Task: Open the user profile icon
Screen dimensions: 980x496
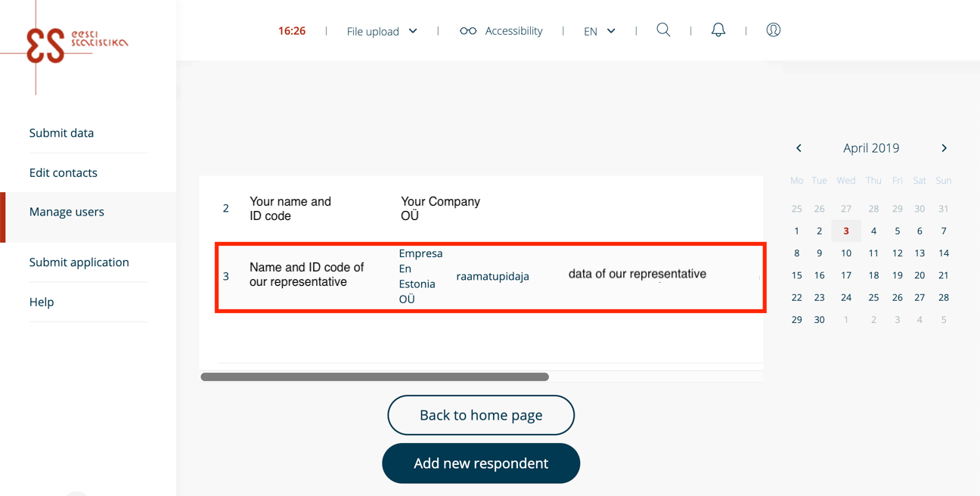Action: (x=773, y=30)
